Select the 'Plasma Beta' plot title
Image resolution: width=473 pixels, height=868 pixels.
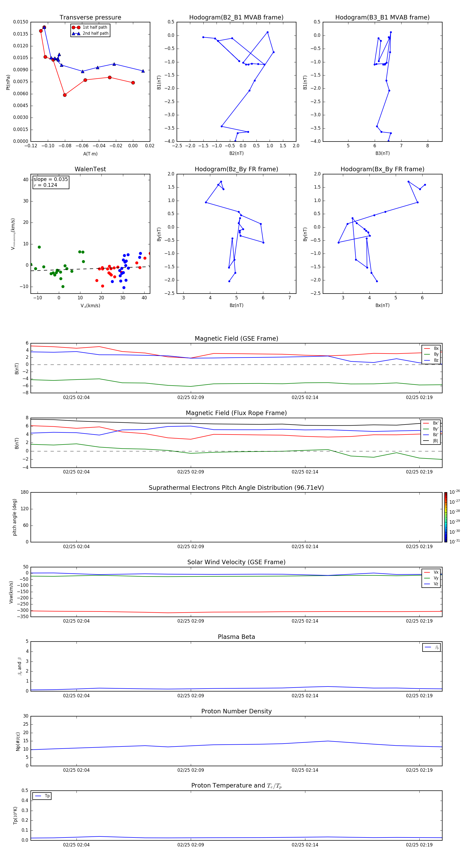[236, 637]
